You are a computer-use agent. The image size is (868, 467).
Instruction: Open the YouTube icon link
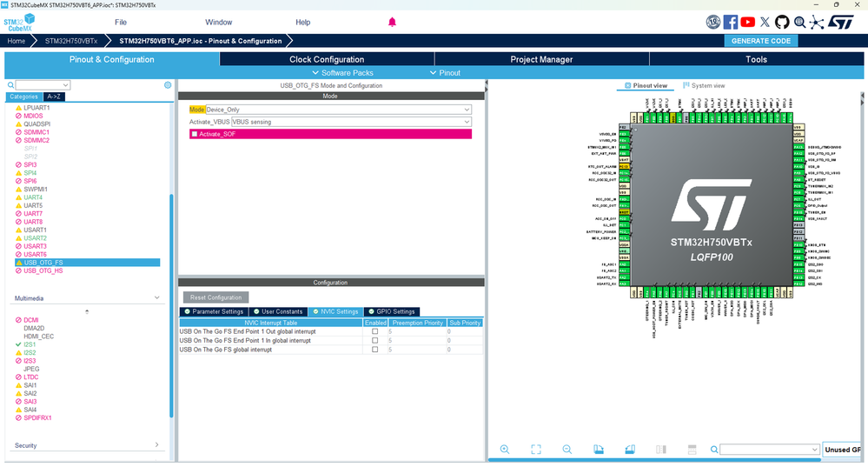(747, 22)
